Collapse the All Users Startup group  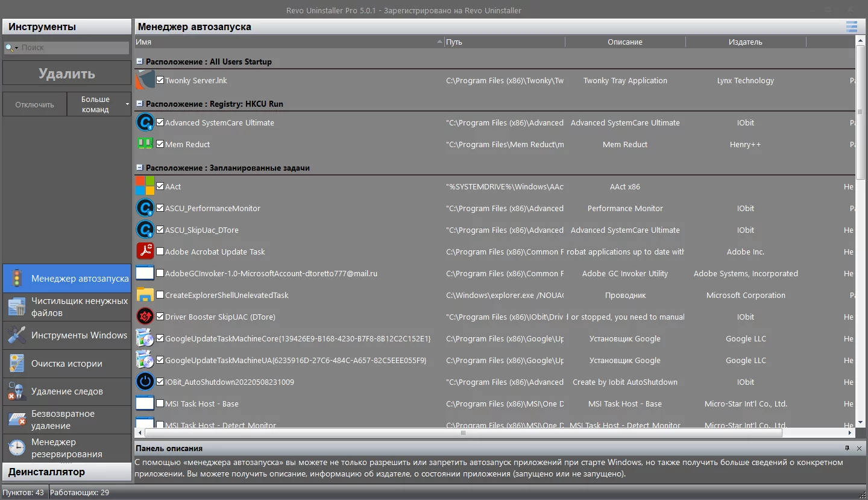139,62
